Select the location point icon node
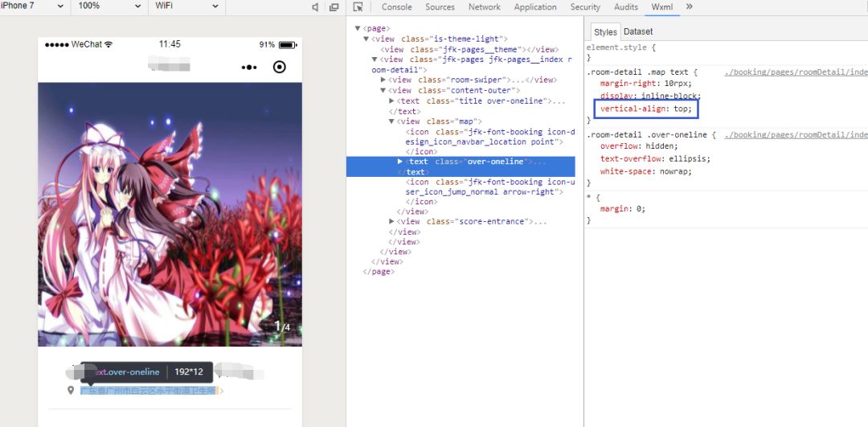 point(490,142)
